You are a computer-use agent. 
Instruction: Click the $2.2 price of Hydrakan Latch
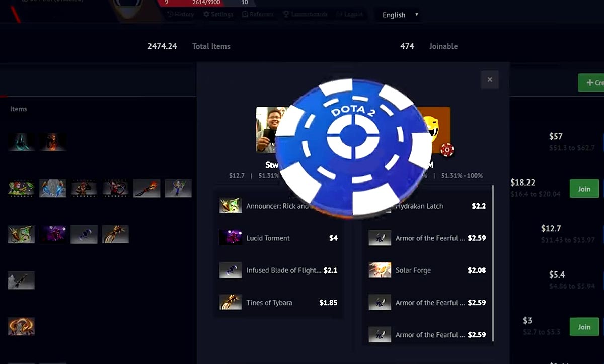point(479,206)
